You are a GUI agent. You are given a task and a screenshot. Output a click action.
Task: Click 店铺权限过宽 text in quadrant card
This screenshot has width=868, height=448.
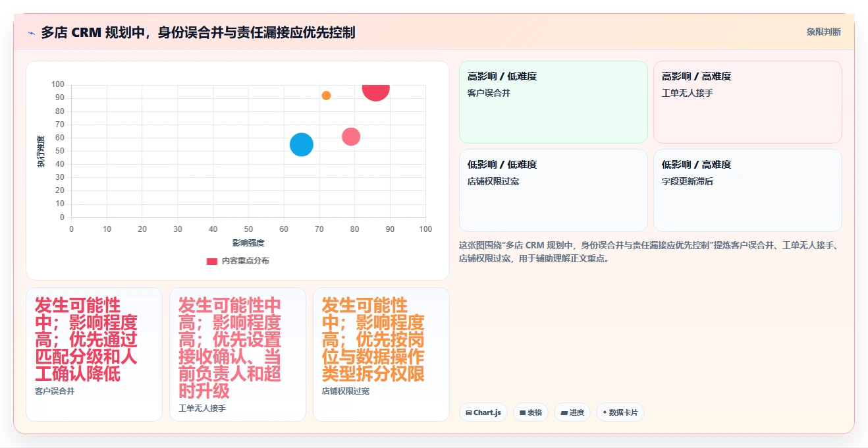493,181
